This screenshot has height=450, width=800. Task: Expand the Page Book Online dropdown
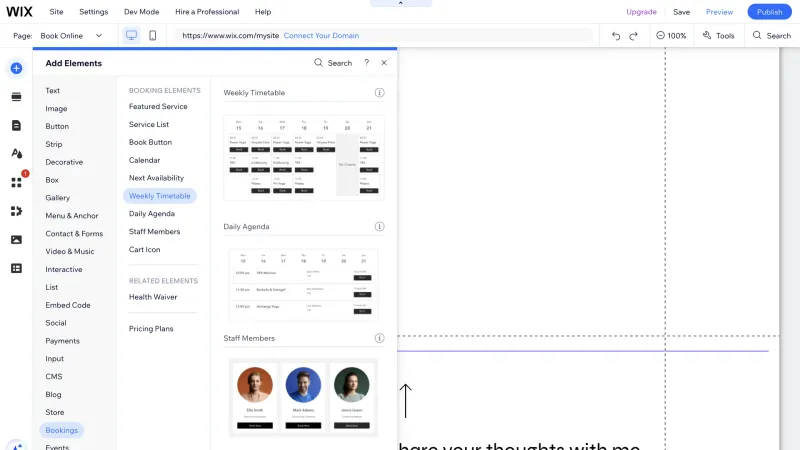point(71,36)
